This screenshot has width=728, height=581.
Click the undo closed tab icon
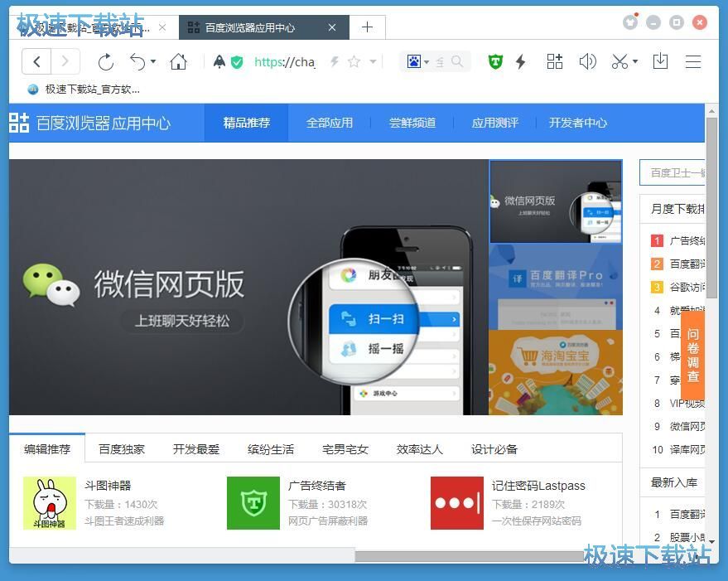tap(137, 62)
